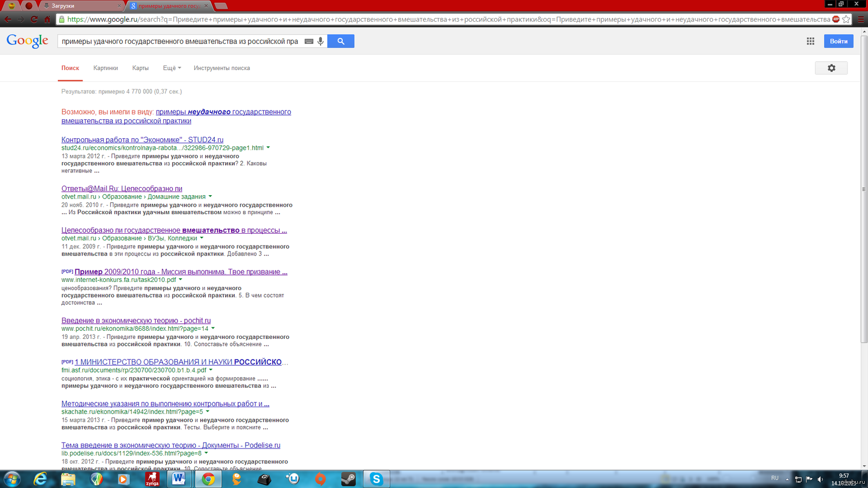This screenshot has width=868, height=488.
Task: Open Windows Media Player on taskbar
Action: [x=124, y=479]
